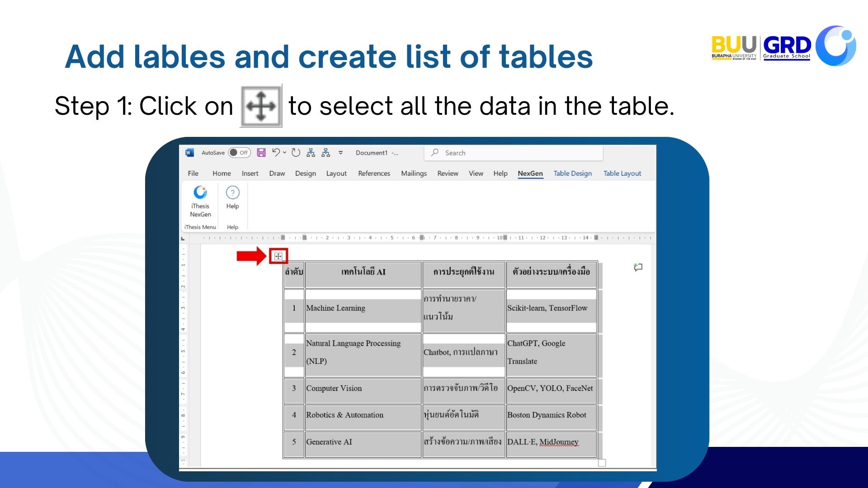This screenshot has height=488, width=868.
Task: Click the Redo circular arrow icon
Action: click(296, 153)
